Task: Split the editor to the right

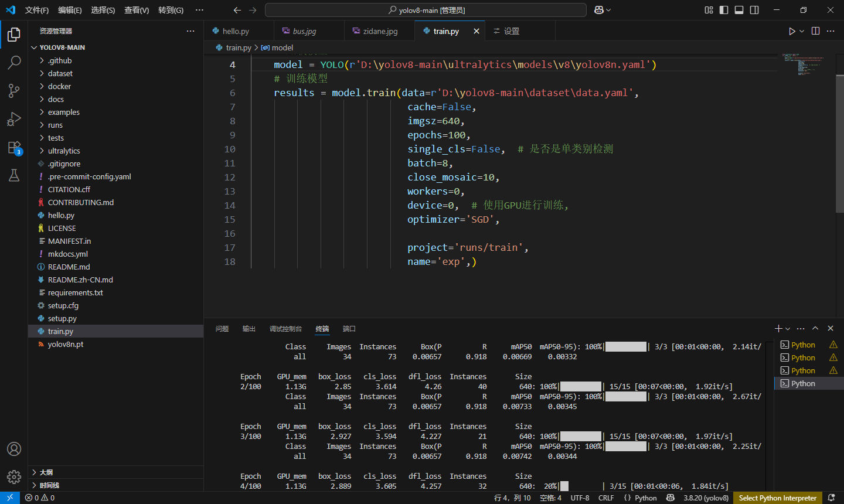Action: [815, 31]
